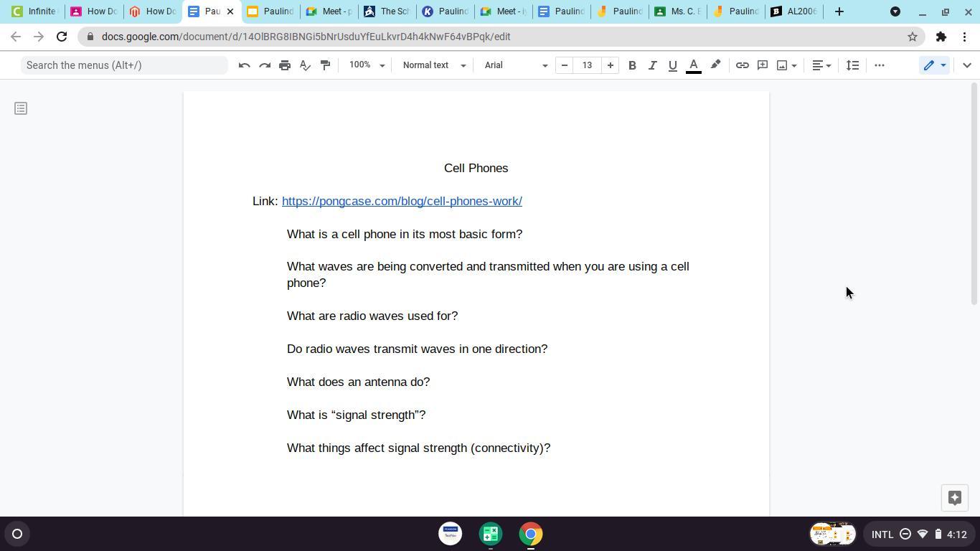Image resolution: width=980 pixels, height=551 pixels.
Task: Open the system tray clock at 4:12
Action: pos(957,534)
